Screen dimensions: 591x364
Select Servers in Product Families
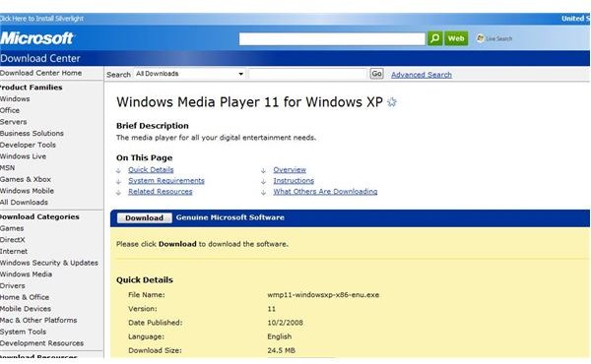click(x=13, y=122)
